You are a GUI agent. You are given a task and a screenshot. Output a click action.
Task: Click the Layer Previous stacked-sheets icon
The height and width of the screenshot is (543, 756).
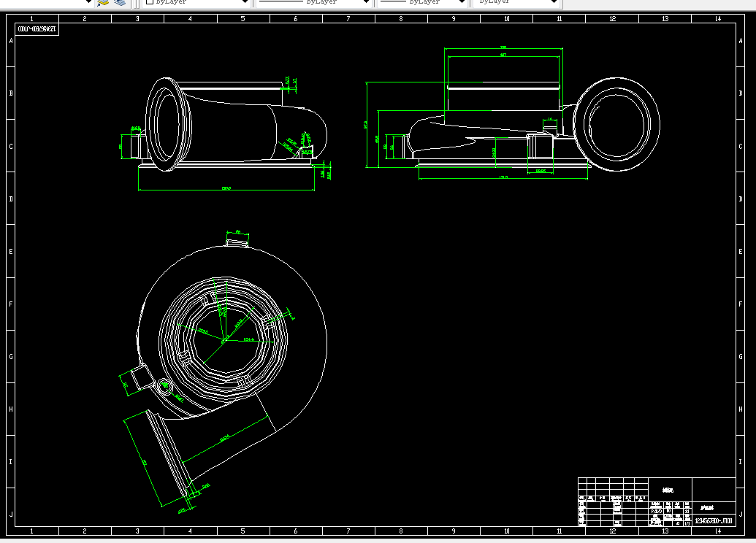120,3
